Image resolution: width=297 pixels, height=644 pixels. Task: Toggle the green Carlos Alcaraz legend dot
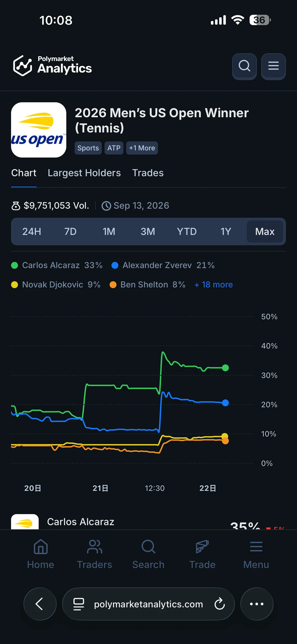point(15,265)
